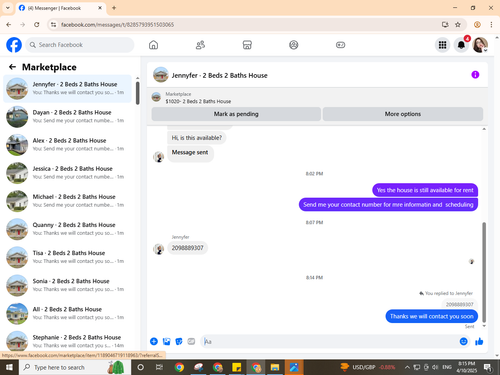The width and height of the screenshot is (500, 375).
Task: Open a new browser tab
Action: tap(114, 8)
